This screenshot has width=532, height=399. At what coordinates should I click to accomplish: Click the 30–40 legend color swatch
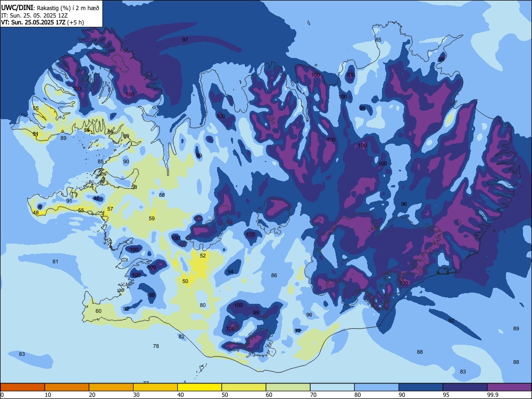(x=155, y=387)
